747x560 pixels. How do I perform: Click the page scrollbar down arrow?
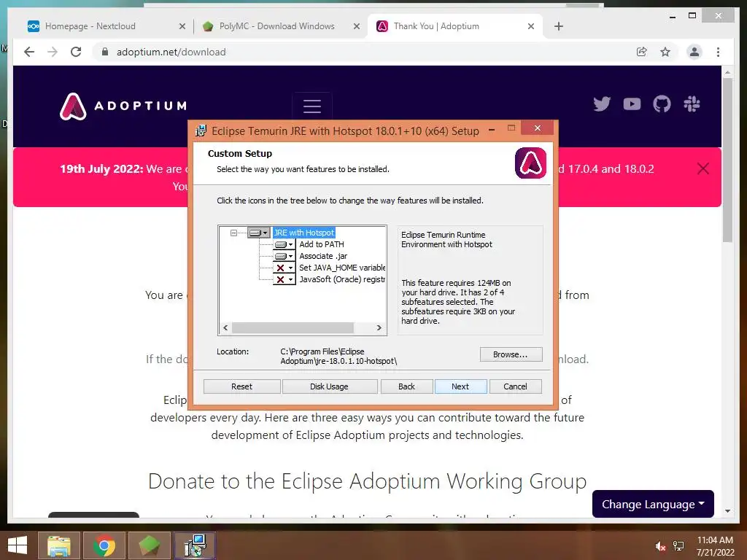coord(727,511)
